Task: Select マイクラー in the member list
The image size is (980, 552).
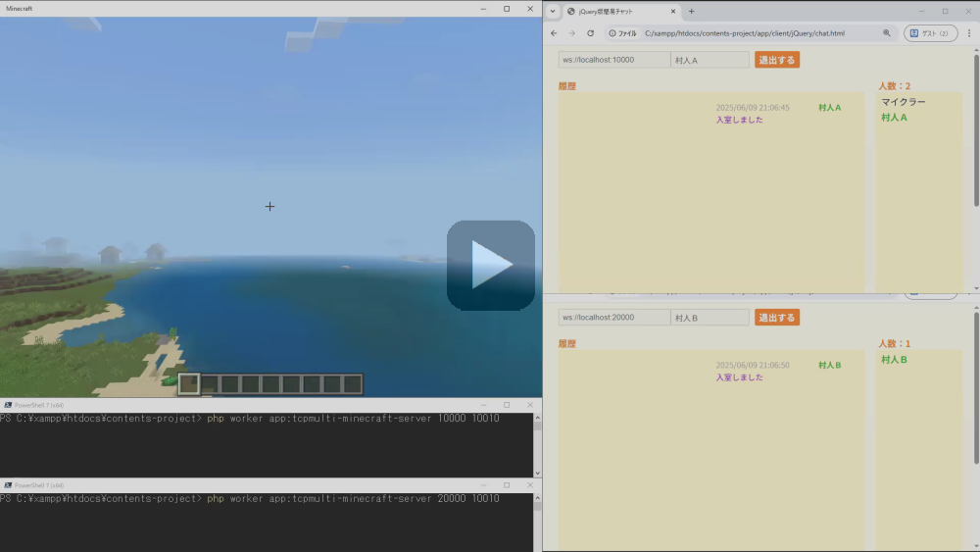Action: click(904, 102)
